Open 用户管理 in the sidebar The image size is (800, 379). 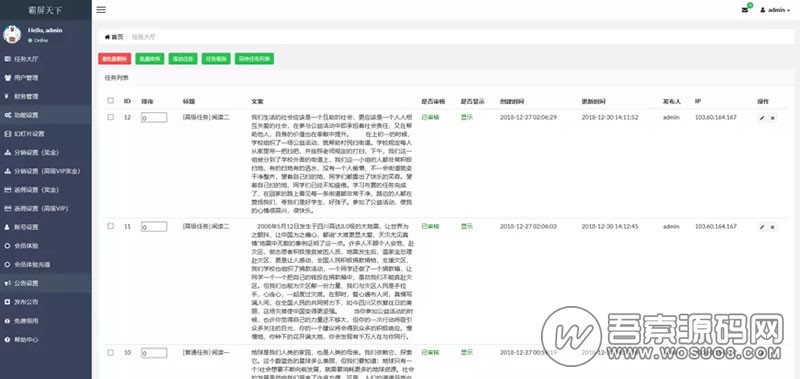pyautogui.click(x=46, y=78)
